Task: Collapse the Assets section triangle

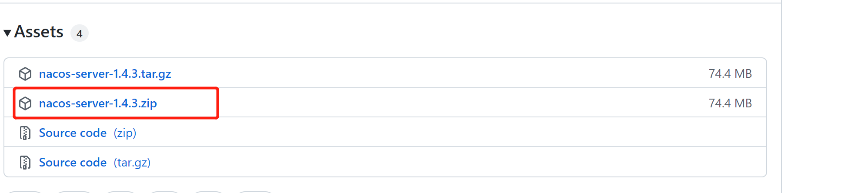Action: [x=7, y=33]
